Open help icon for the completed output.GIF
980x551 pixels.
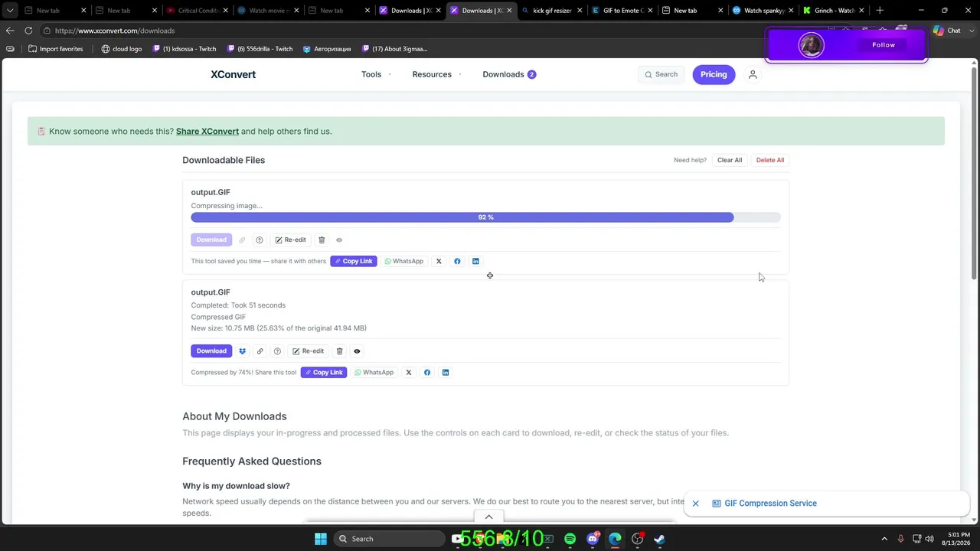tap(277, 351)
